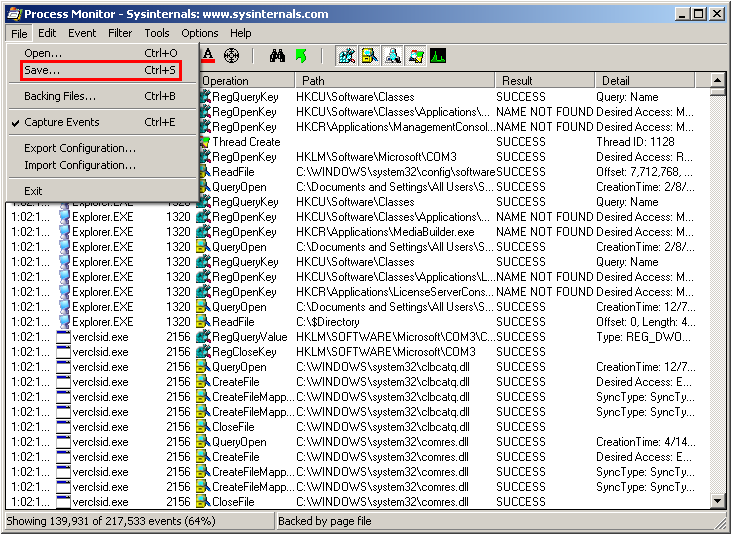Click the vertical scrollbar down arrow
The width and height of the screenshot is (731, 534).
coord(717,500)
